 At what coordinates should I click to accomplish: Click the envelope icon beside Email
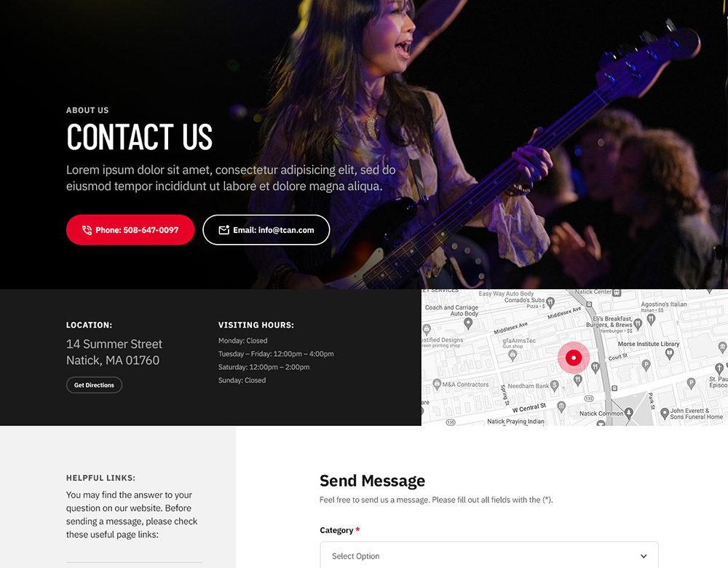(x=223, y=230)
